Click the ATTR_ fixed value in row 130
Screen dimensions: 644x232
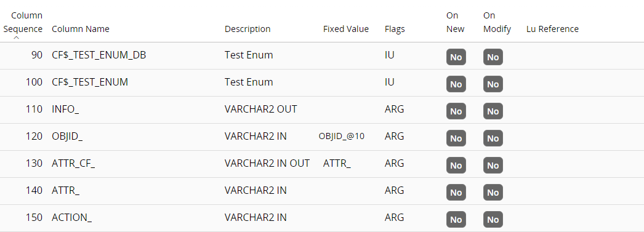point(337,164)
